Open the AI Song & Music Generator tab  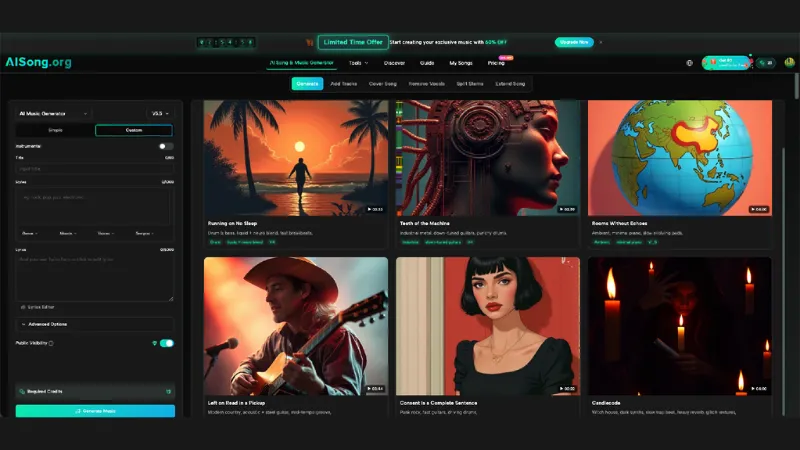coord(301,63)
